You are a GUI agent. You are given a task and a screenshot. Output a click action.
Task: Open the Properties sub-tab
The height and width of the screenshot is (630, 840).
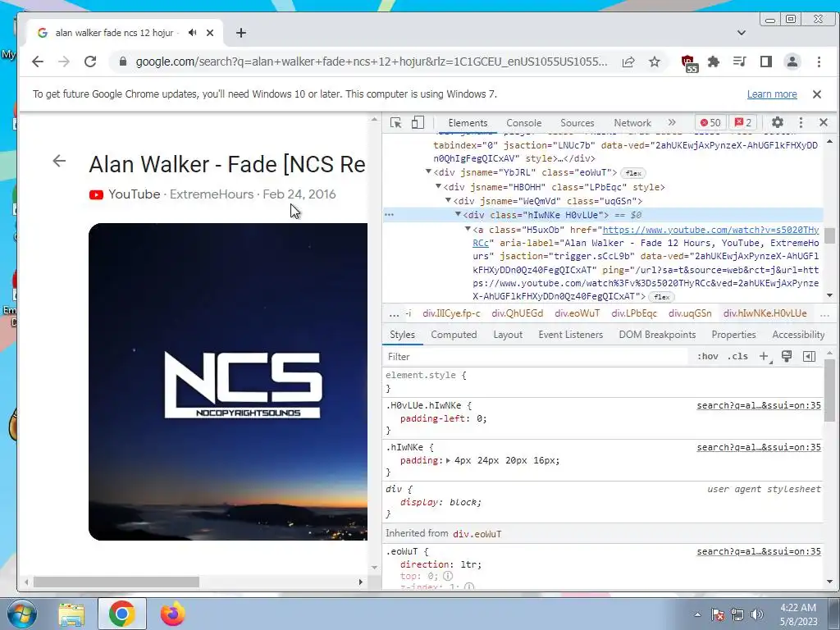(733, 335)
